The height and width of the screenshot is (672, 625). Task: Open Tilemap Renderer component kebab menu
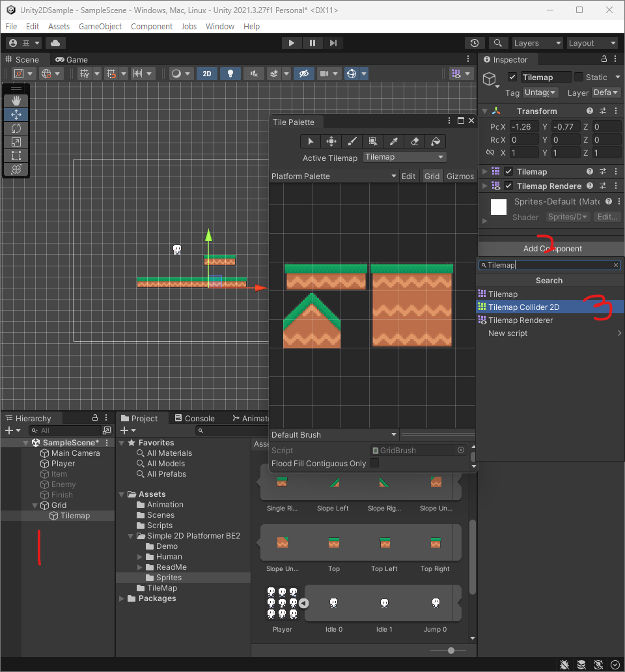click(x=616, y=186)
